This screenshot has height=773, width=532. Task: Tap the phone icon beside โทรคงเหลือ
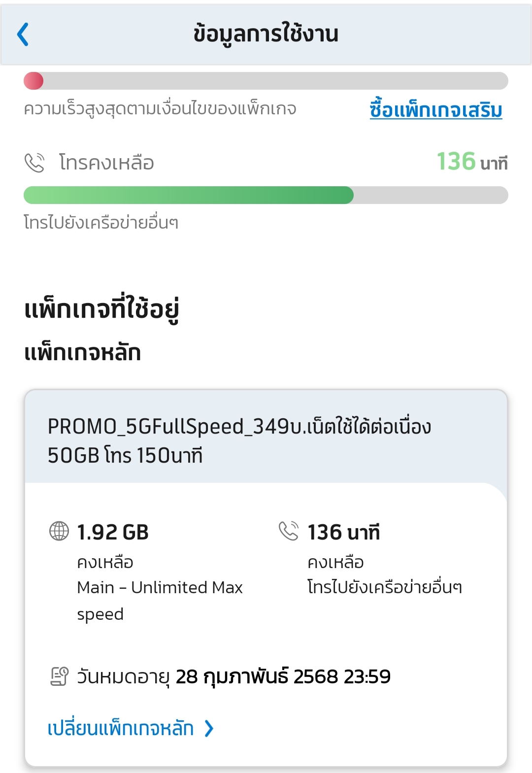click(34, 163)
